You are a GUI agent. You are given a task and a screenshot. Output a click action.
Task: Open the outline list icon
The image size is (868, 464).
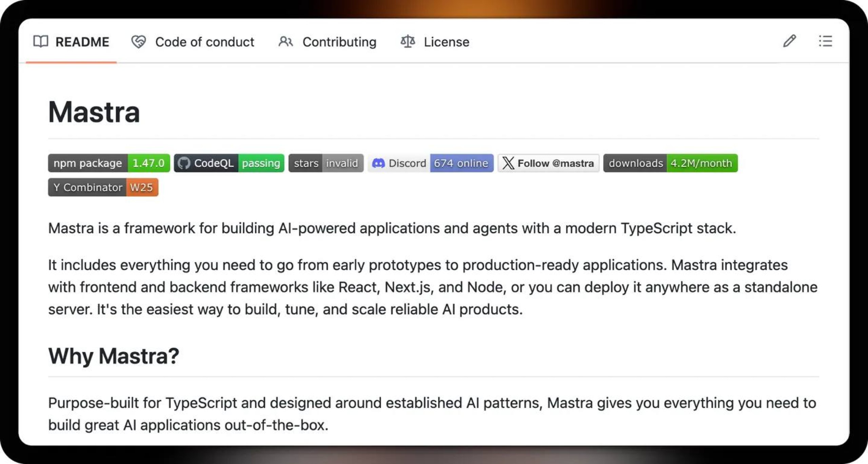click(x=825, y=41)
